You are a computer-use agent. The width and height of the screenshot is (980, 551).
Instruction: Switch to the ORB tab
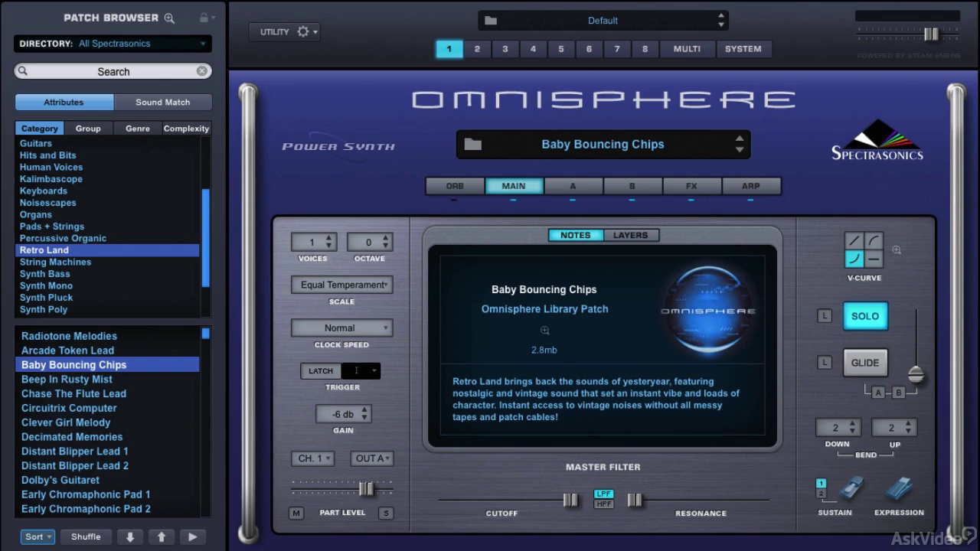pos(455,186)
